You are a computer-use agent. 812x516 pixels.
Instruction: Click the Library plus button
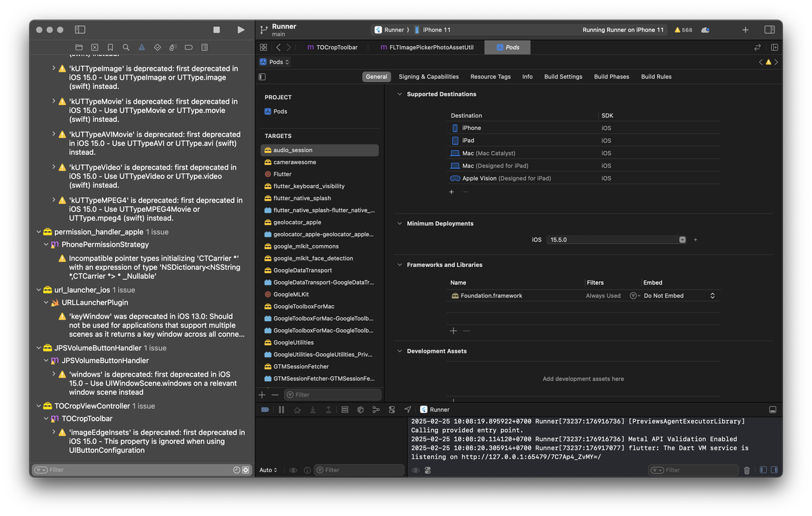point(746,30)
